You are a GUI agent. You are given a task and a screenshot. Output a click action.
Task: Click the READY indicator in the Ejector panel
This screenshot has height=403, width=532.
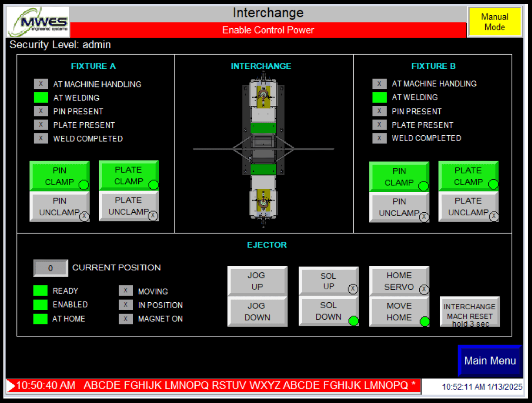click(41, 290)
